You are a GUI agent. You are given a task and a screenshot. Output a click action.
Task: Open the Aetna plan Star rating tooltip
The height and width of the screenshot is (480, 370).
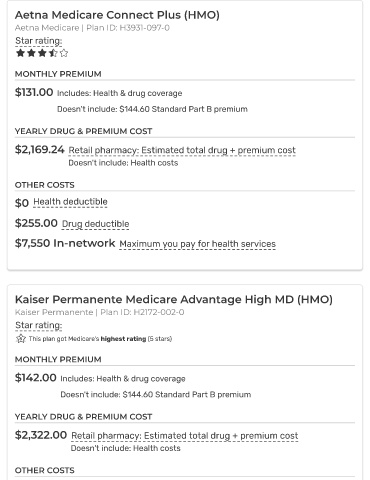pyautogui.click(x=39, y=41)
